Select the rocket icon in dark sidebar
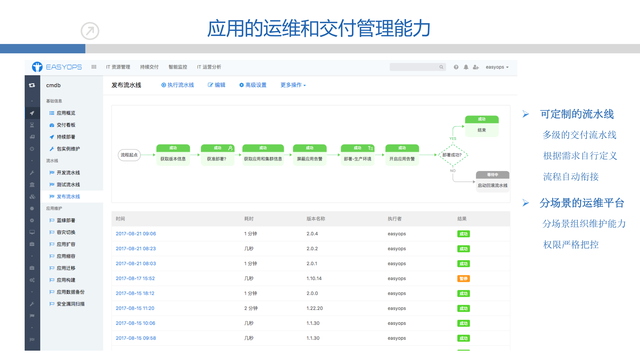Viewport: 640px width, 360px height. point(32,113)
